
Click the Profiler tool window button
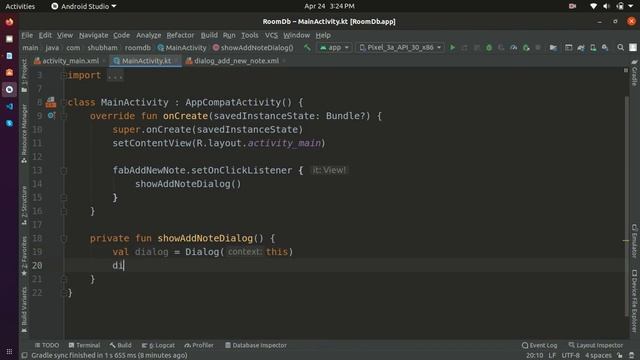(x=199, y=345)
